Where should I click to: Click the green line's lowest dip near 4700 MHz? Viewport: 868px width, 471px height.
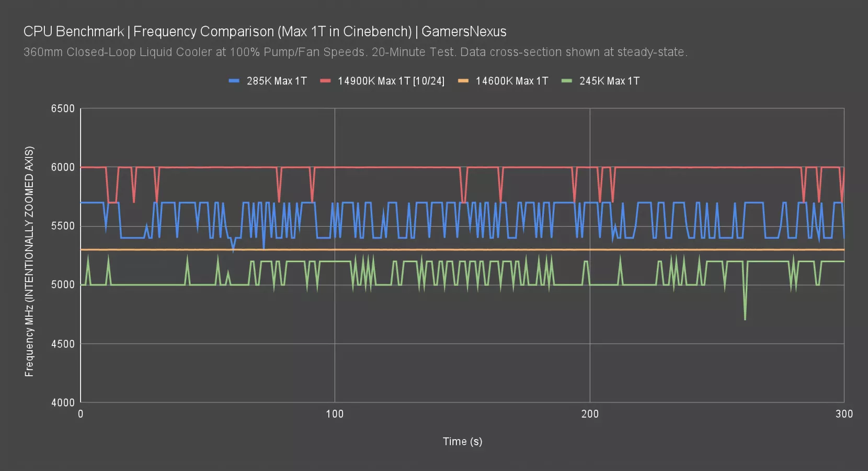[745, 319]
